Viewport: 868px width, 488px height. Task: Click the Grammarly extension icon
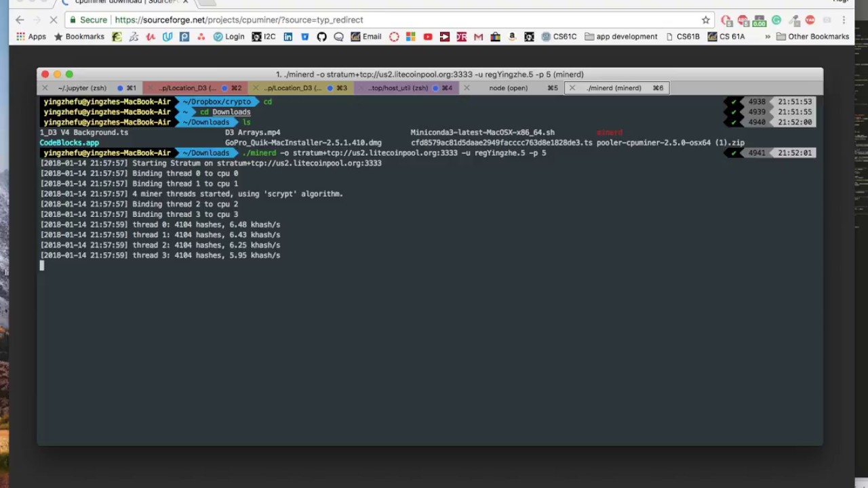pyautogui.click(x=776, y=20)
